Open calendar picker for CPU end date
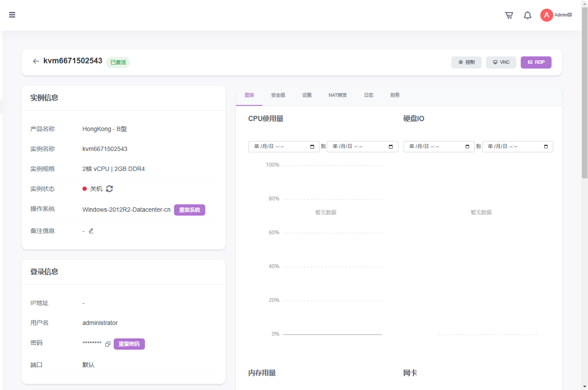The image size is (588, 390). (x=391, y=147)
